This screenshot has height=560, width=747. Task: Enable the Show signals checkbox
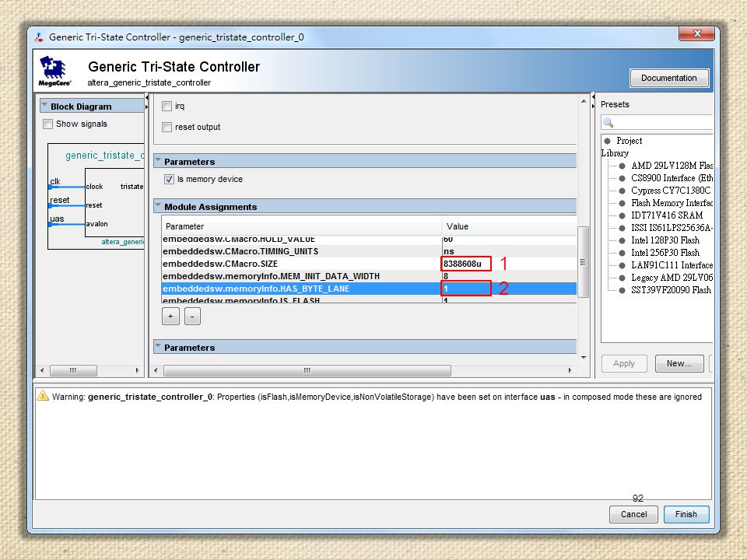click(47, 124)
